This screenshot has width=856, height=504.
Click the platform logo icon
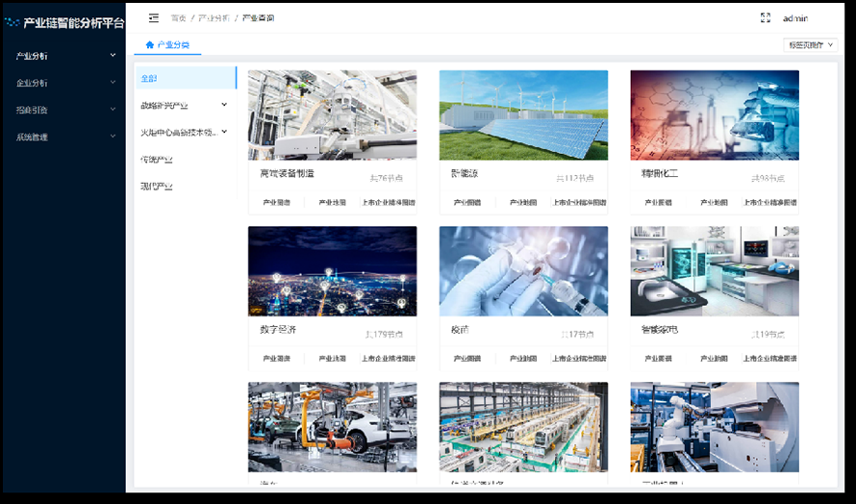[12, 21]
